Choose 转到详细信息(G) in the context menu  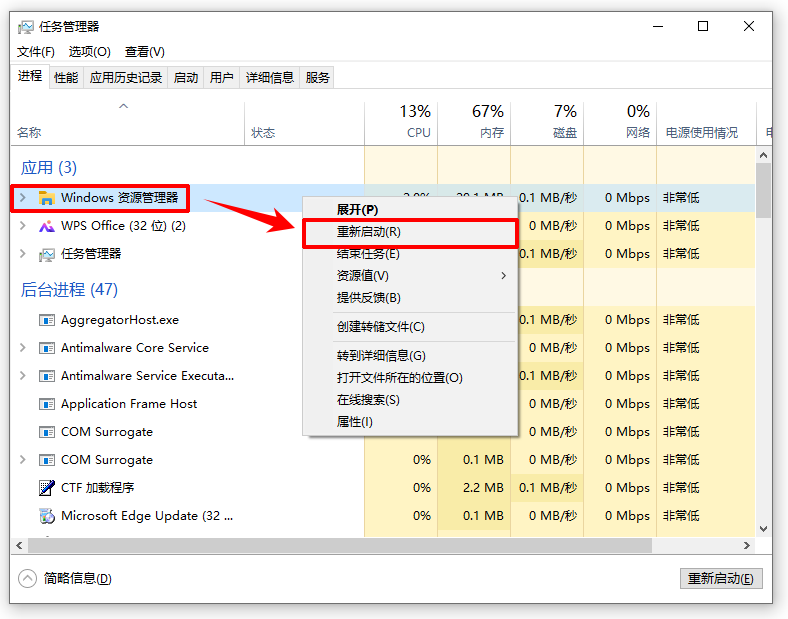pos(410,356)
